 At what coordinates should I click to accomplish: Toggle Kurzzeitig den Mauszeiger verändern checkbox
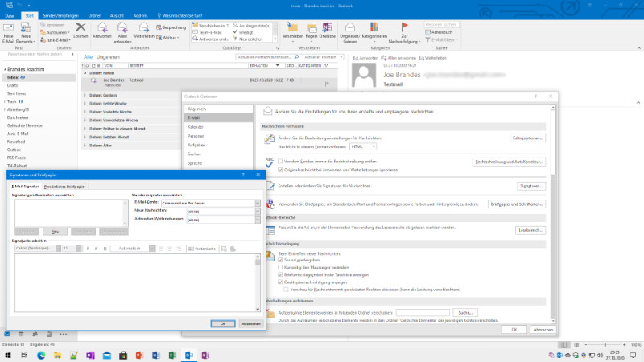280,268
